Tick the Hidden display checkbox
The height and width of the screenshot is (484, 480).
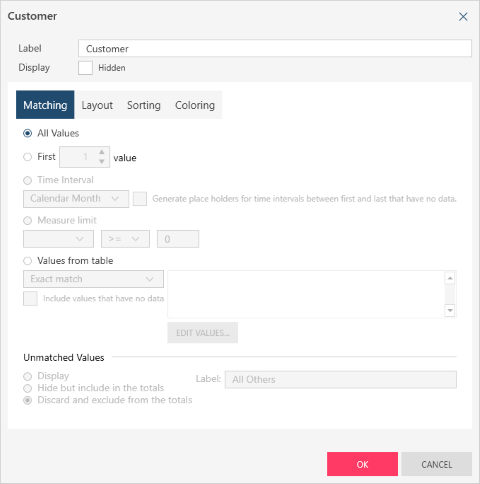click(x=85, y=68)
